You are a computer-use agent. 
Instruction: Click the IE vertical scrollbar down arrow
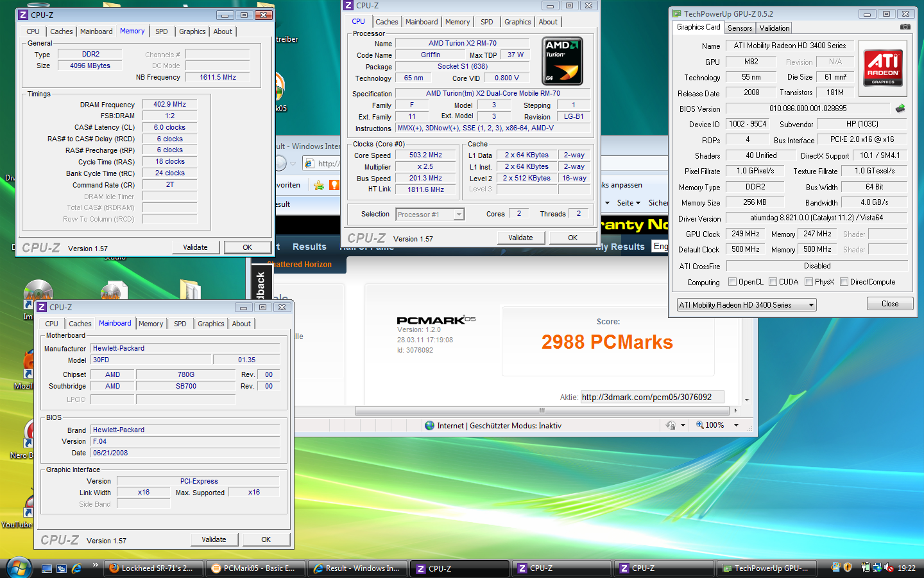[746, 400]
